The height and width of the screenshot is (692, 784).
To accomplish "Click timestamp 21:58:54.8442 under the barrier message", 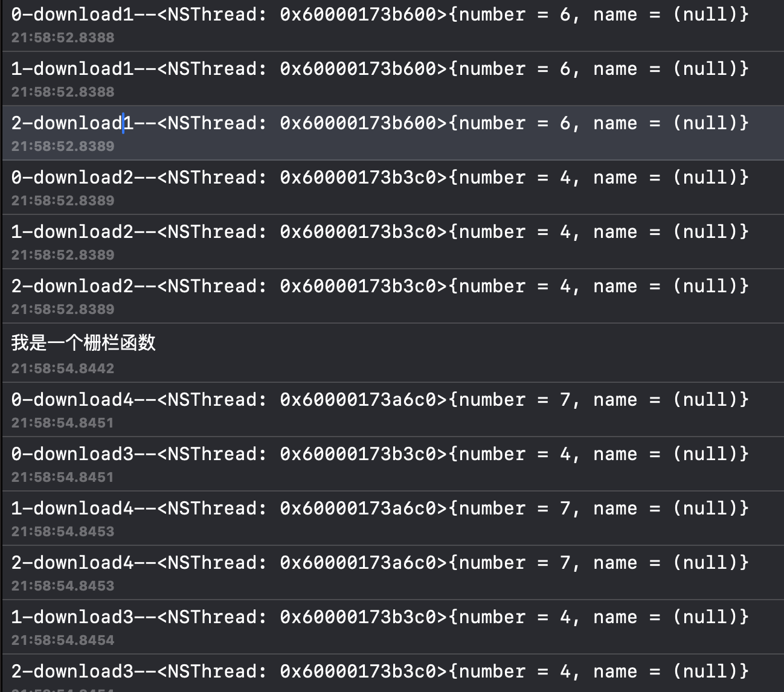I will 63,368.
